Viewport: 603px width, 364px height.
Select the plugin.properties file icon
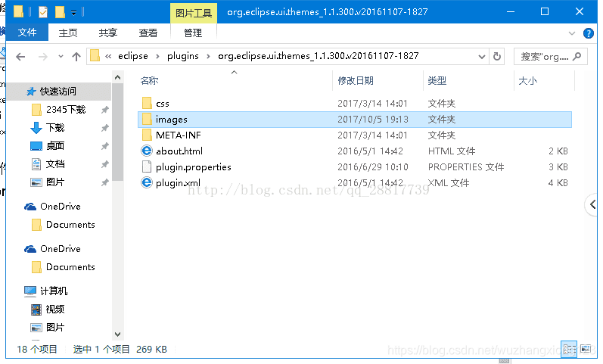147,166
